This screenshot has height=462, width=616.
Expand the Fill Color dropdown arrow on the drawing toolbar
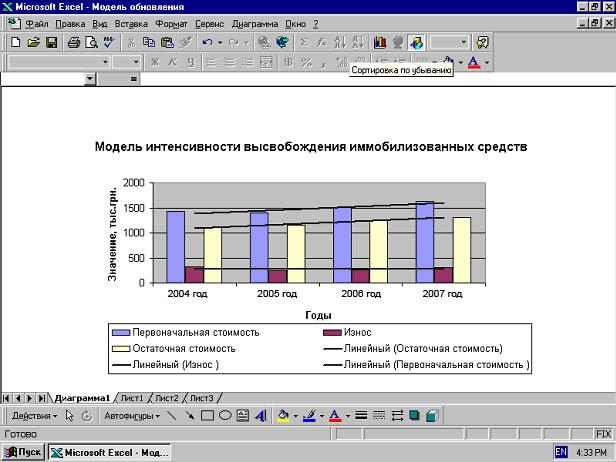[x=295, y=416]
